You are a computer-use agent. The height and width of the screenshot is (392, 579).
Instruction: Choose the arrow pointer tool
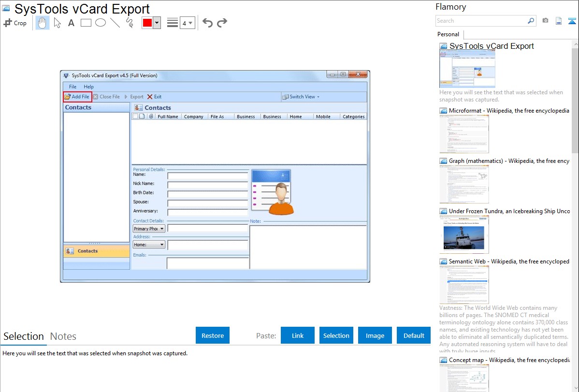pyautogui.click(x=57, y=23)
